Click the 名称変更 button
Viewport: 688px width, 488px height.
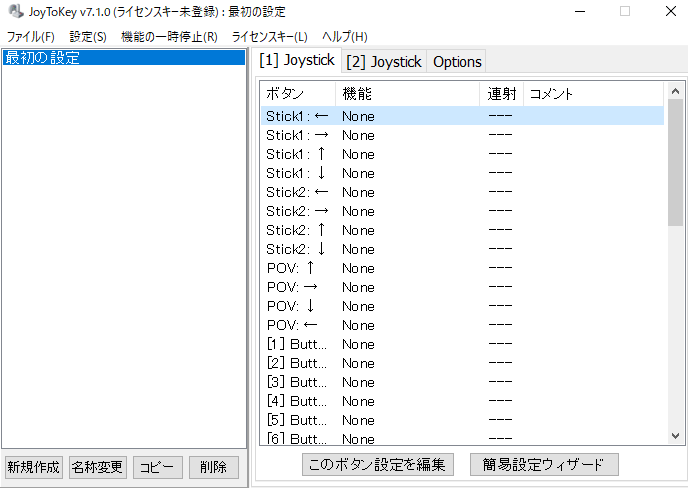click(97, 467)
